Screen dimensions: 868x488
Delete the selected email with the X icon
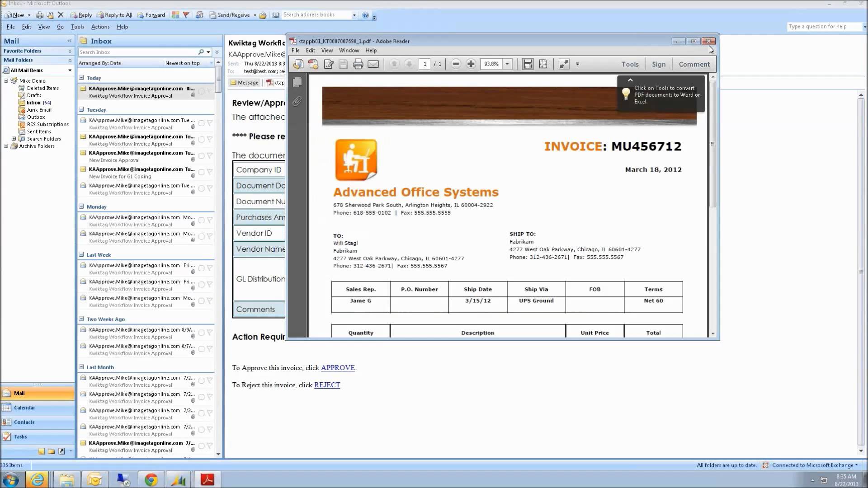[61, 15]
